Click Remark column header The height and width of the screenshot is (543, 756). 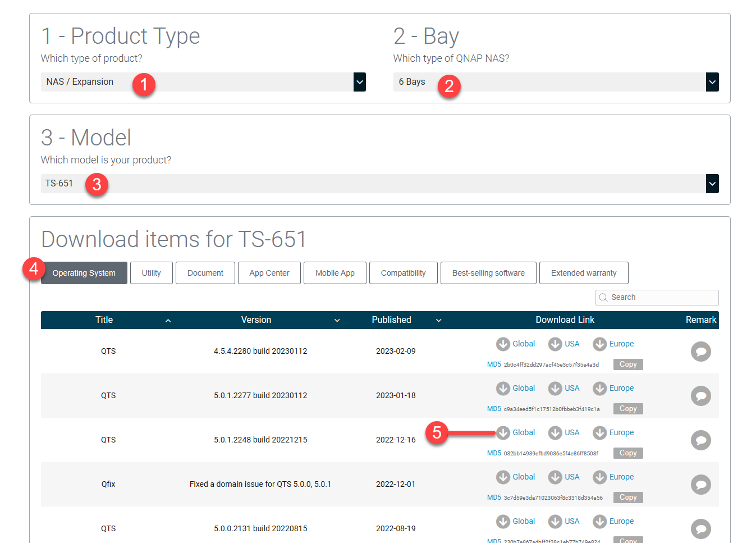[701, 320]
